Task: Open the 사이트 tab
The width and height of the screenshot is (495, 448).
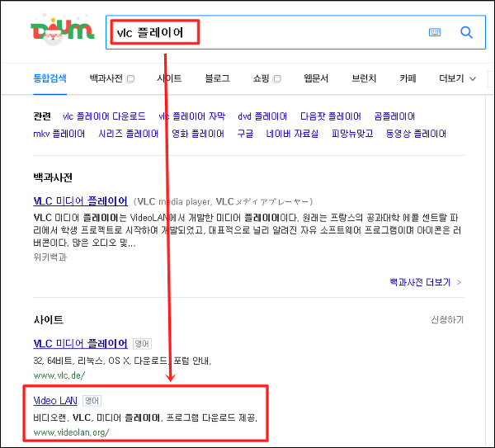Action: (169, 78)
